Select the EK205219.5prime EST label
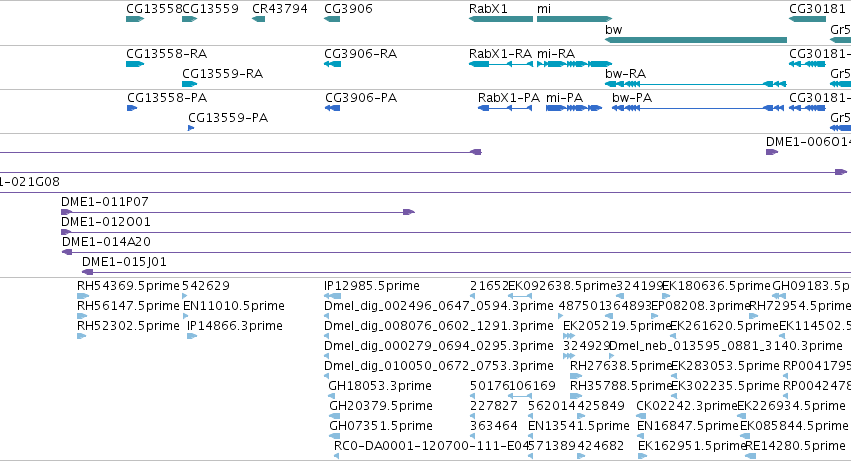Screen dimensions: 851x461 (618, 326)
